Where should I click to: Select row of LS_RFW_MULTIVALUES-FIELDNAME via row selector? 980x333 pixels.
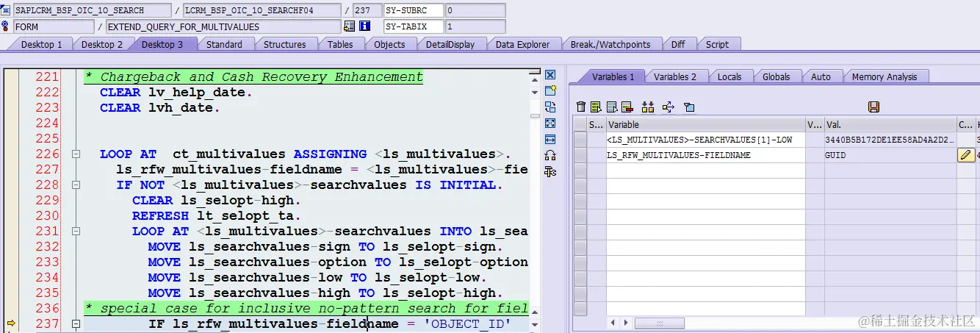pyautogui.click(x=580, y=155)
